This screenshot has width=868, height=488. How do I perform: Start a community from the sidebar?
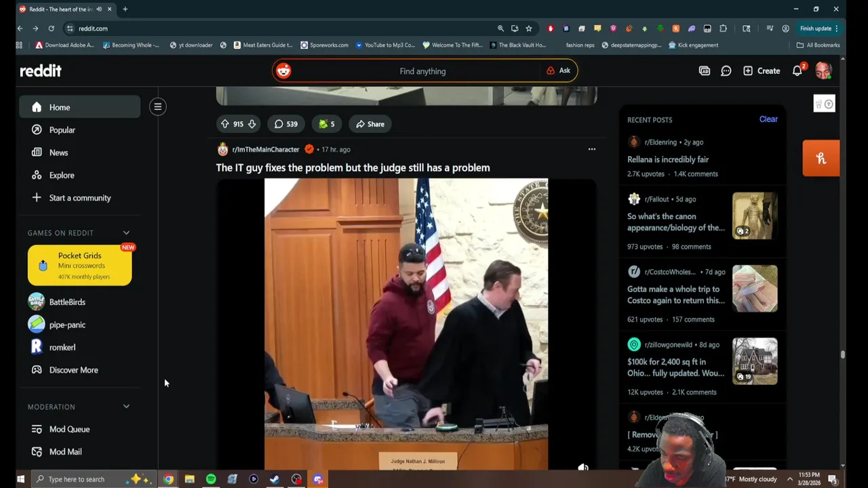point(79,198)
